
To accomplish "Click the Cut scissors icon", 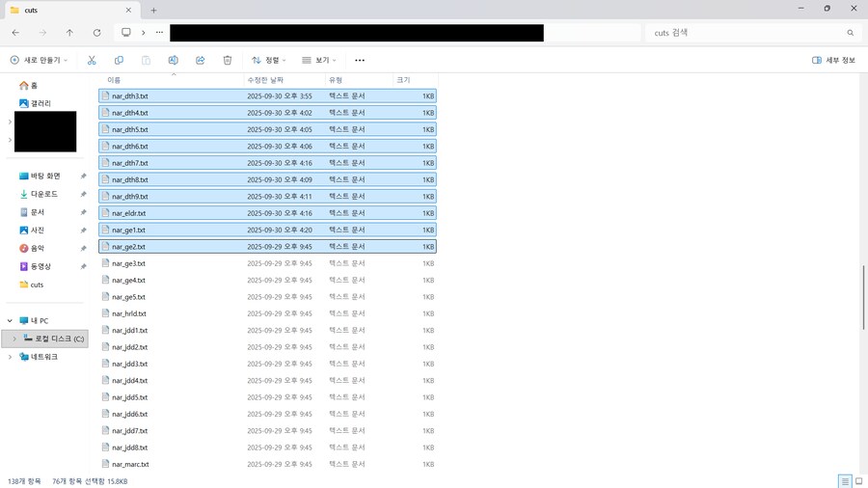I will pos(92,60).
